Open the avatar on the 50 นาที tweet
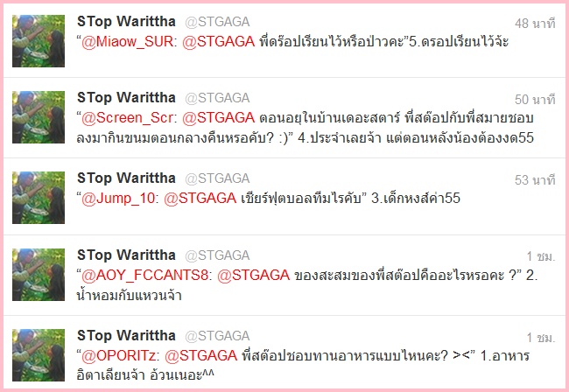 coord(39,117)
